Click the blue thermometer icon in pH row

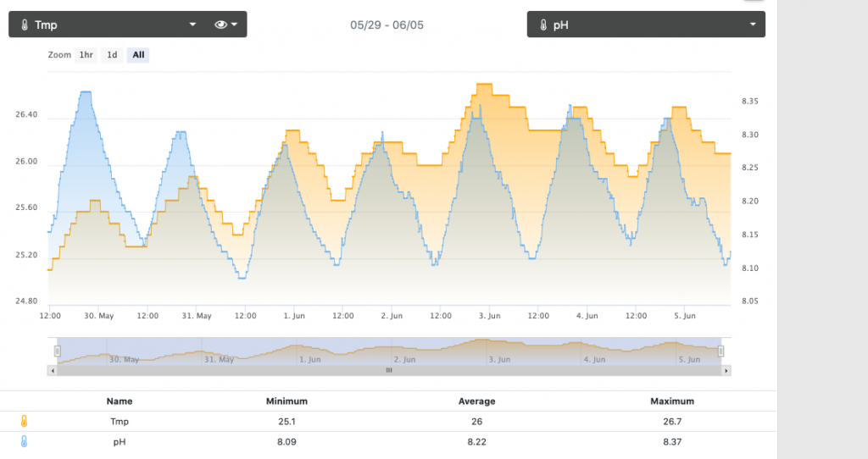pos(24,441)
